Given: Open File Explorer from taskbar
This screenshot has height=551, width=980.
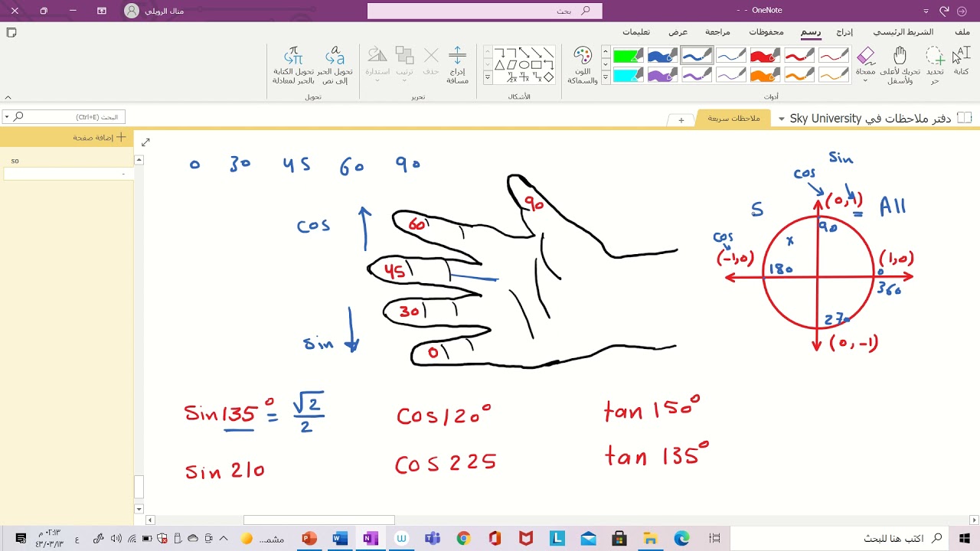Looking at the screenshot, I should (x=650, y=539).
